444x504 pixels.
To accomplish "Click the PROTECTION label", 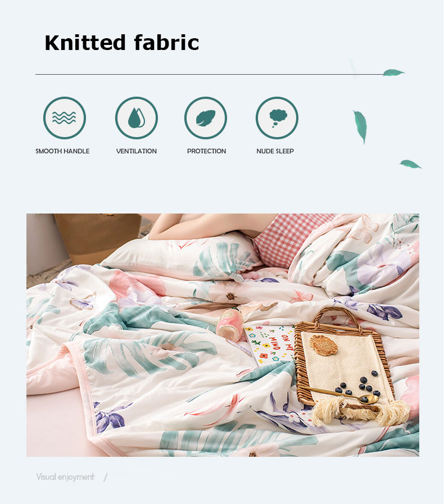I will [x=206, y=151].
